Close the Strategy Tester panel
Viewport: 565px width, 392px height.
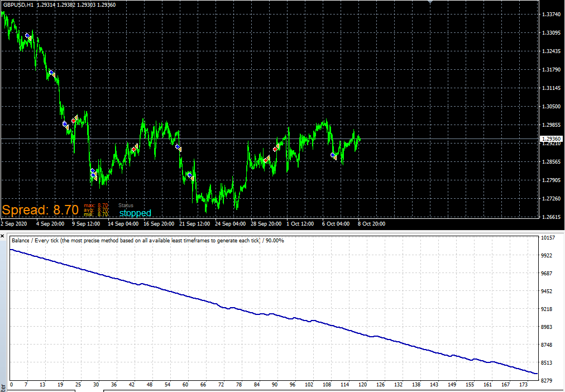2,236
